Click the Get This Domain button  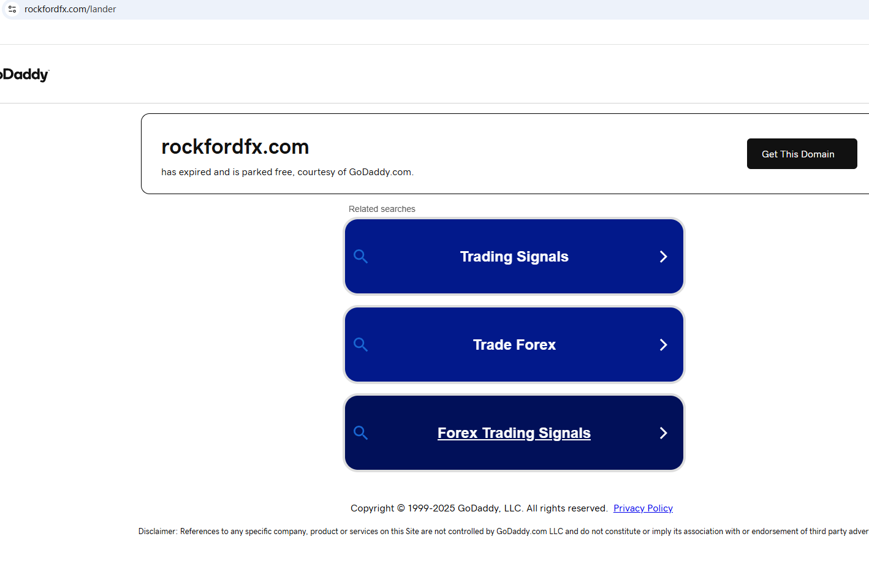(802, 154)
